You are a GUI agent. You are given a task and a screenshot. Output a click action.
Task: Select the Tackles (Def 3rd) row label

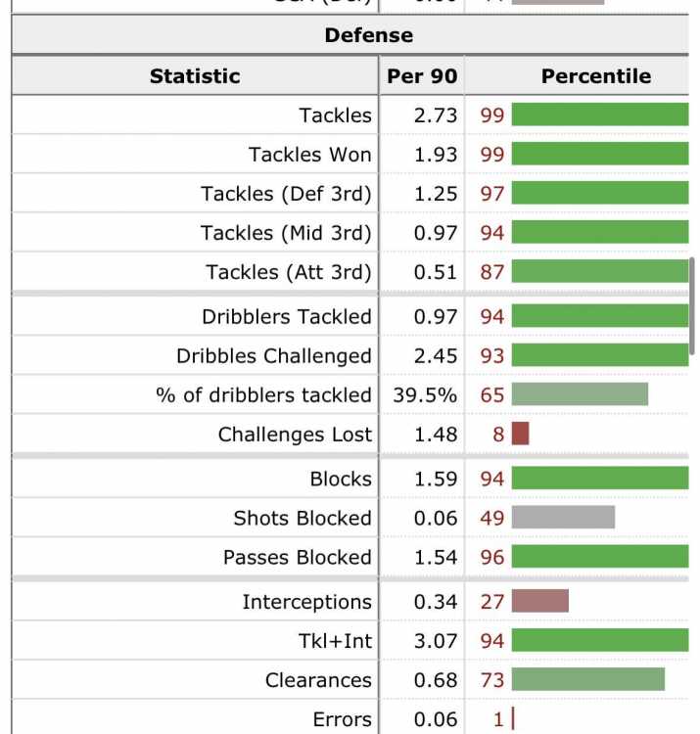(x=287, y=193)
